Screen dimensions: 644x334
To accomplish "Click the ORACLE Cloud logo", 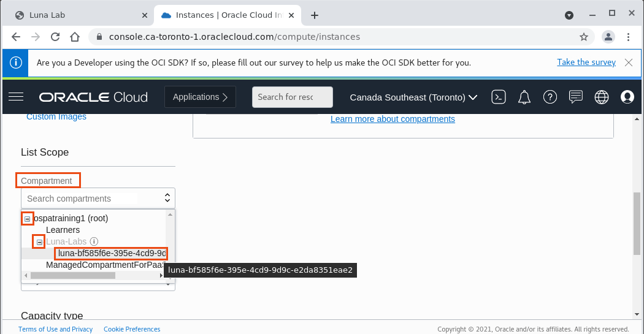I will click(93, 97).
